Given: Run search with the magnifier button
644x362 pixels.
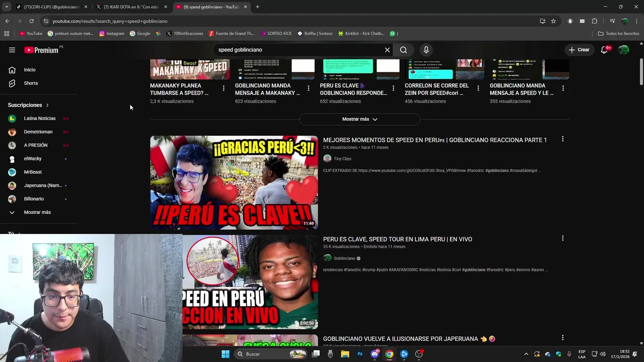Looking at the screenshot, I should click(404, 50).
